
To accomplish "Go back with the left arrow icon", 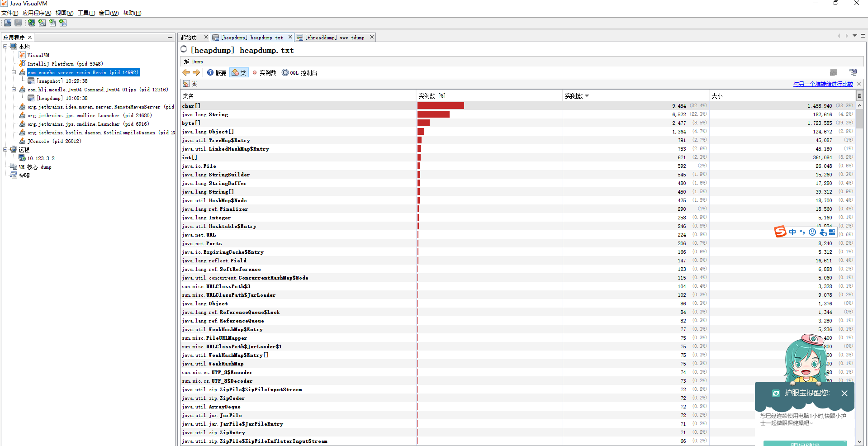I will (186, 72).
